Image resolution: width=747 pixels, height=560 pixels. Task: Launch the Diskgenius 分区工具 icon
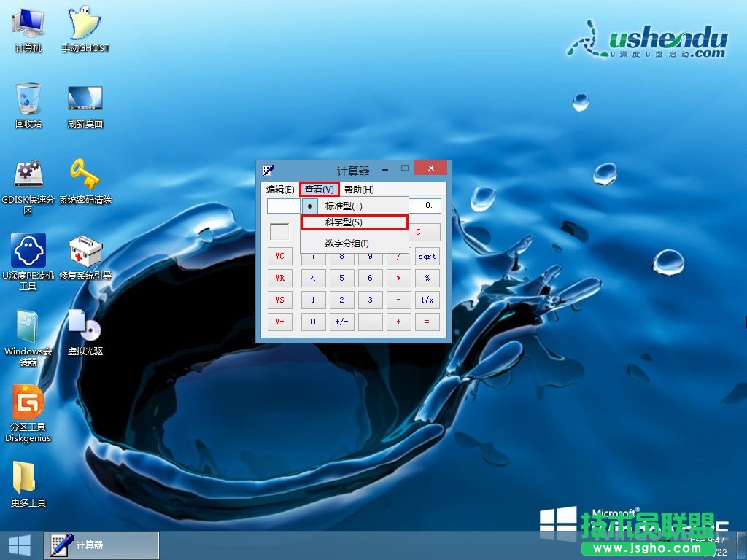click(x=28, y=403)
